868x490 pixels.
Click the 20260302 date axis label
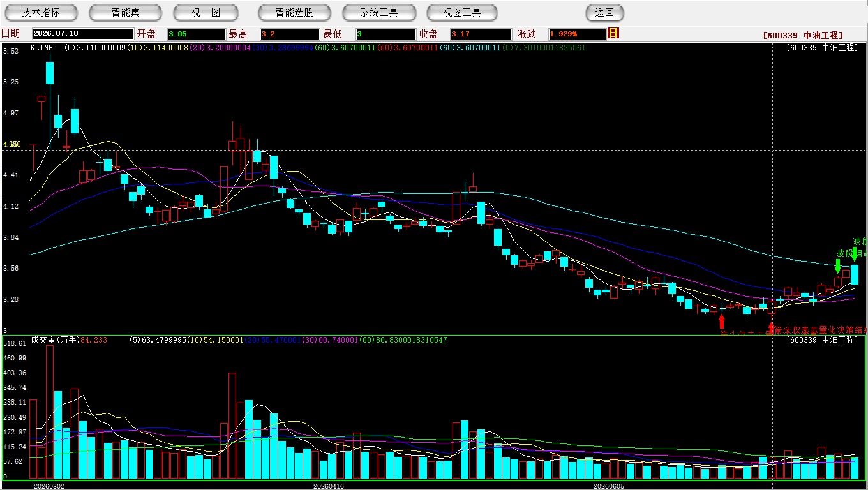point(49,486)
